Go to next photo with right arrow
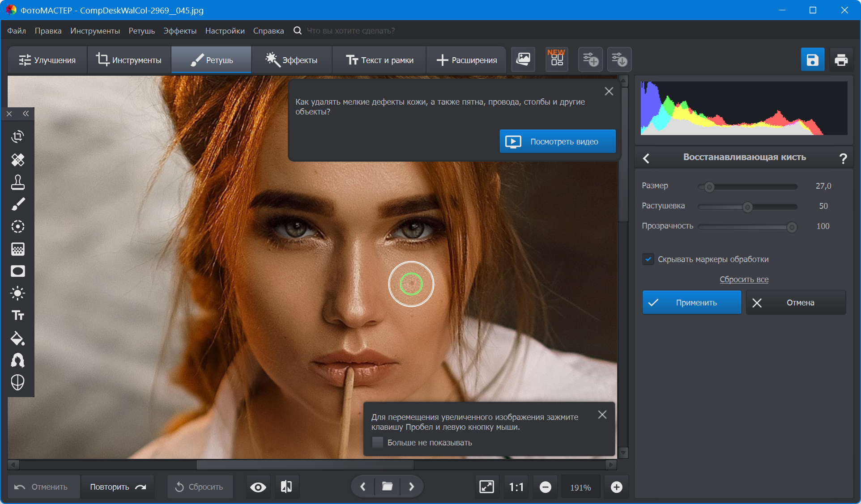 pos(411,487)
